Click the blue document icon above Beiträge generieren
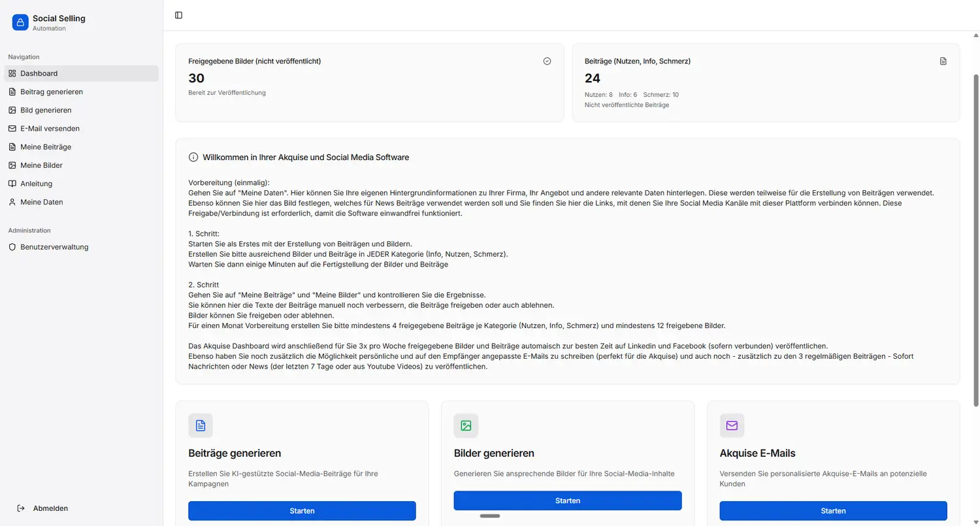 tap(201, 425)
